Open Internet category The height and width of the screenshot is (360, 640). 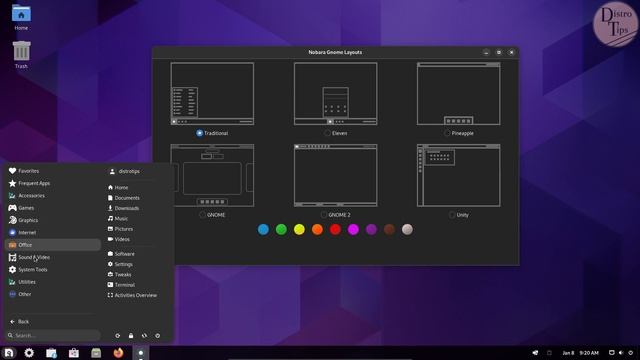pos(53,232)
